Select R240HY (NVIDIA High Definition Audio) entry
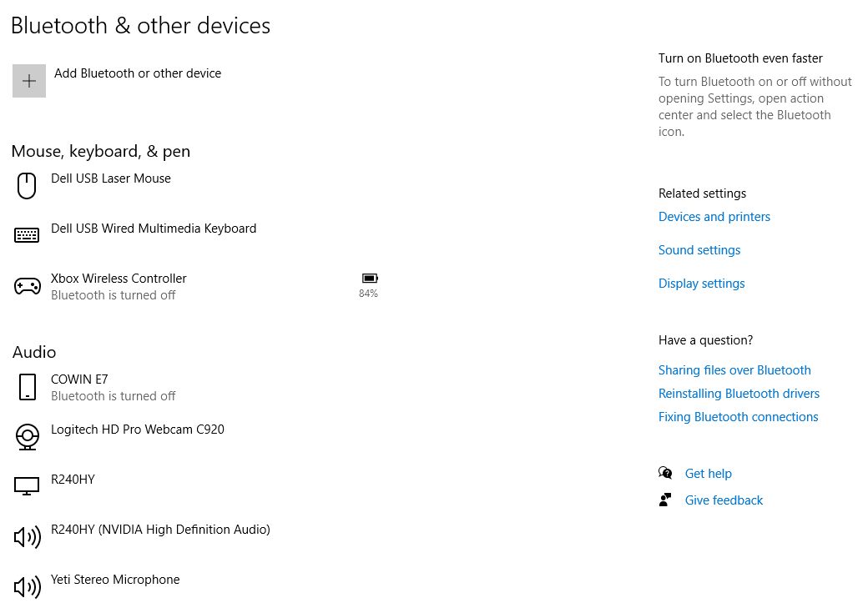The width and height of the screenshot is (868, 613). click(x=160, y=530)
